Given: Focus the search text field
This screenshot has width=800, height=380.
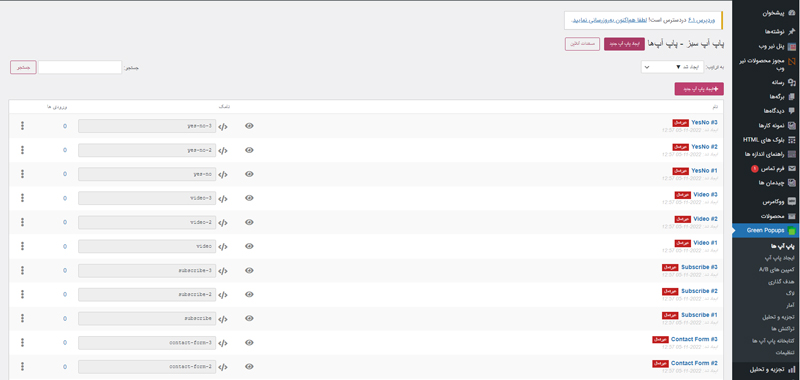Looking at the screenshot, I should 80,67.
